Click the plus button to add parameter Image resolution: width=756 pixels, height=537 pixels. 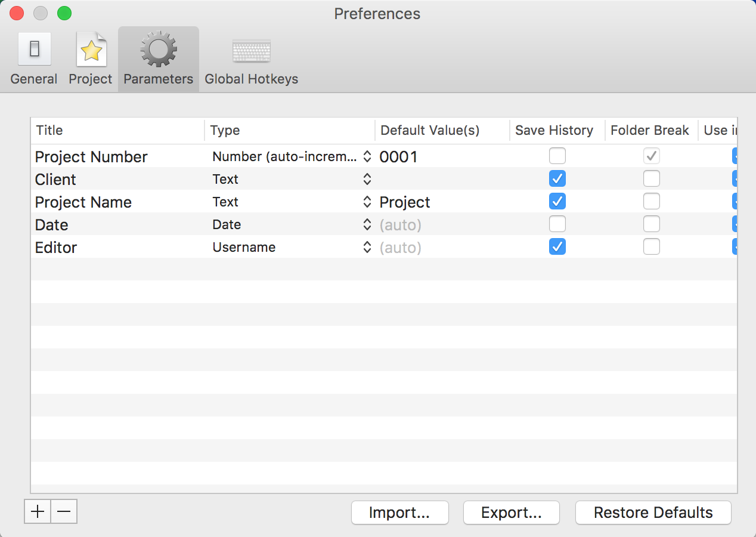38,511
